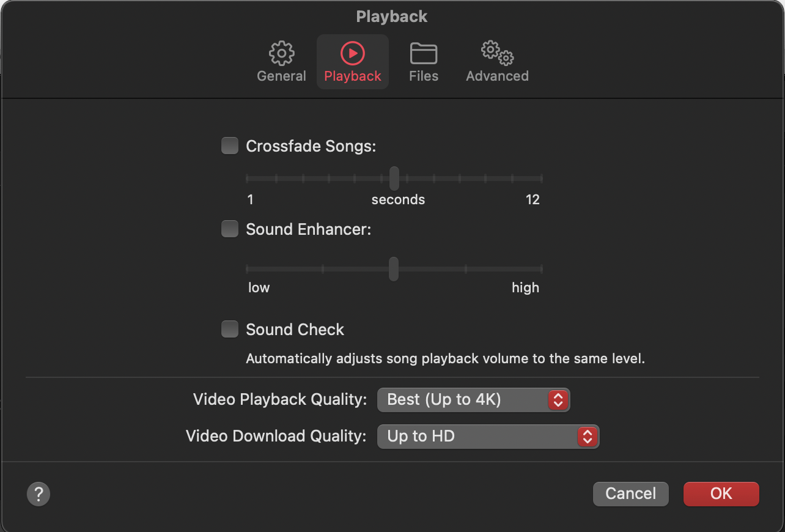This screenshot has width=785, height=532.
Task: Click the Best (Up to 4K) stepper arrows
Action: coord(558,400)
